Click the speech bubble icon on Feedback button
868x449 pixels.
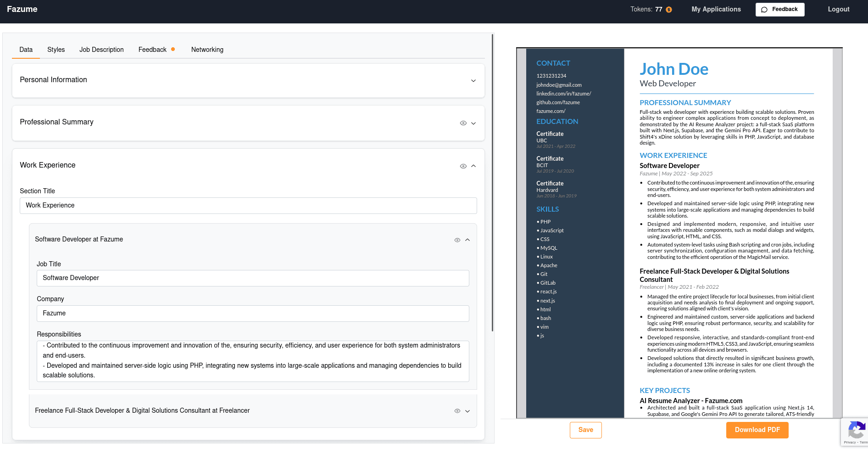point(764,9)
